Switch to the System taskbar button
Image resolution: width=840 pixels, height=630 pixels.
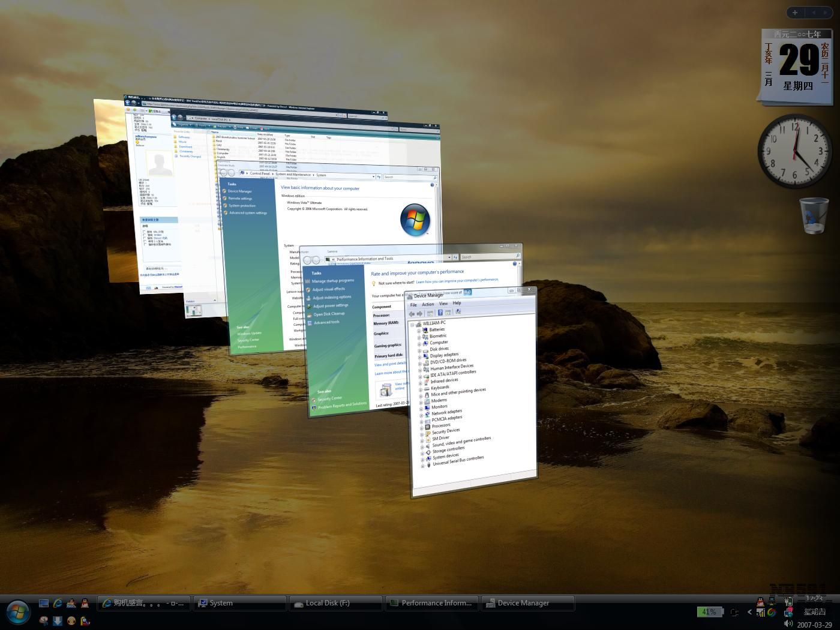pyautogui.click(x=239, y=603)
